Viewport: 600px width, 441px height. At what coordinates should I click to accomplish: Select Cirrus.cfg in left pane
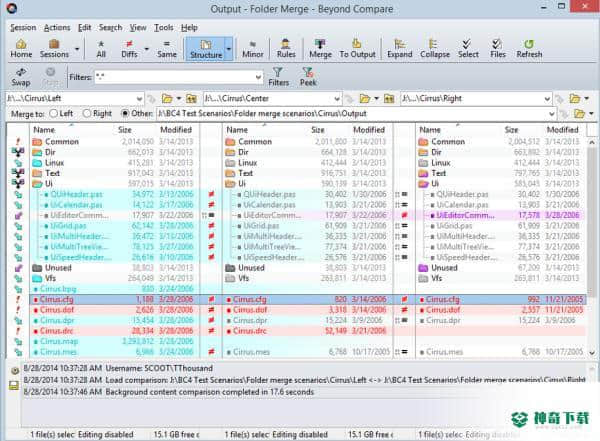pos(56,299)
